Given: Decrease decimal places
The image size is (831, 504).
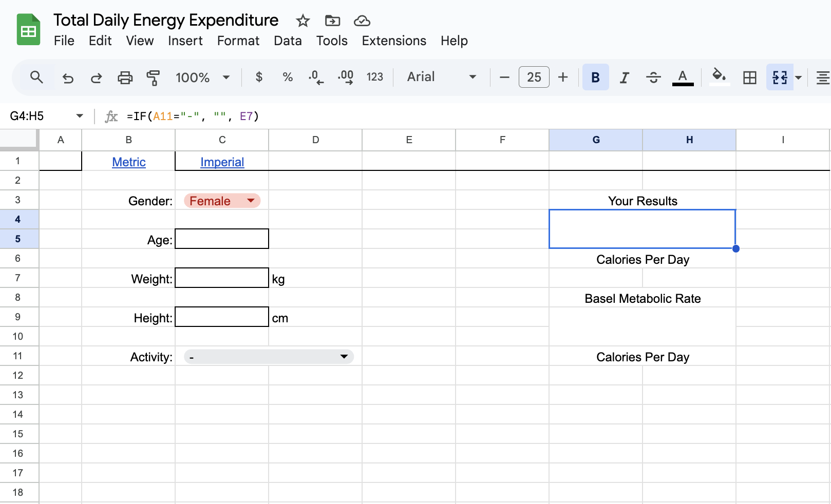Looking at the screenshot, I should pyautogui.click(x=316, y=77).
